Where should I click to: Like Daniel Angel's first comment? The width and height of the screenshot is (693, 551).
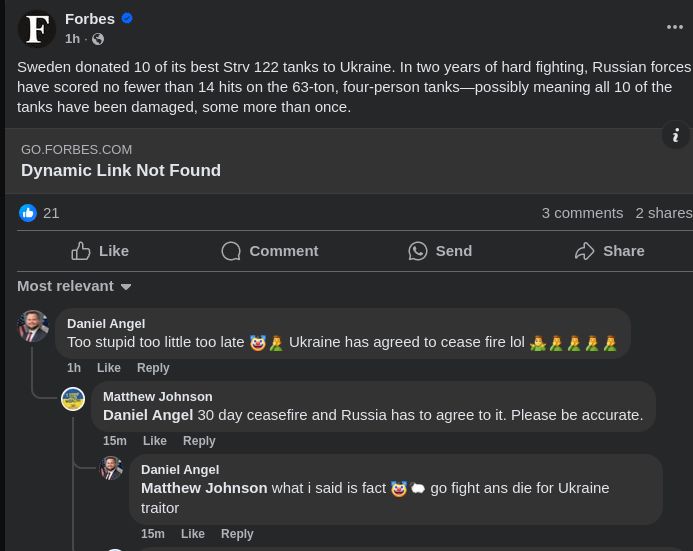tap(108, 368)
